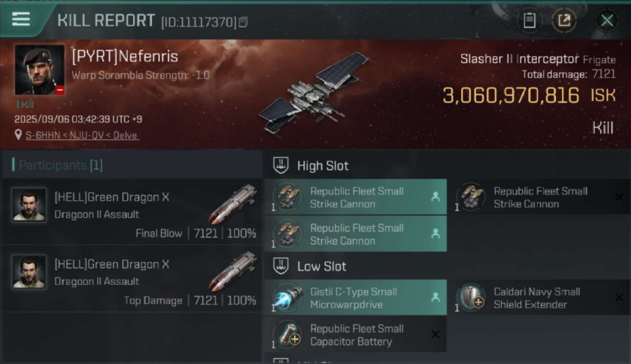Select Republic Fleet Small Capacitor Battery item
The height and width of the screenshot is (364, 631).
tap(356, 334)
